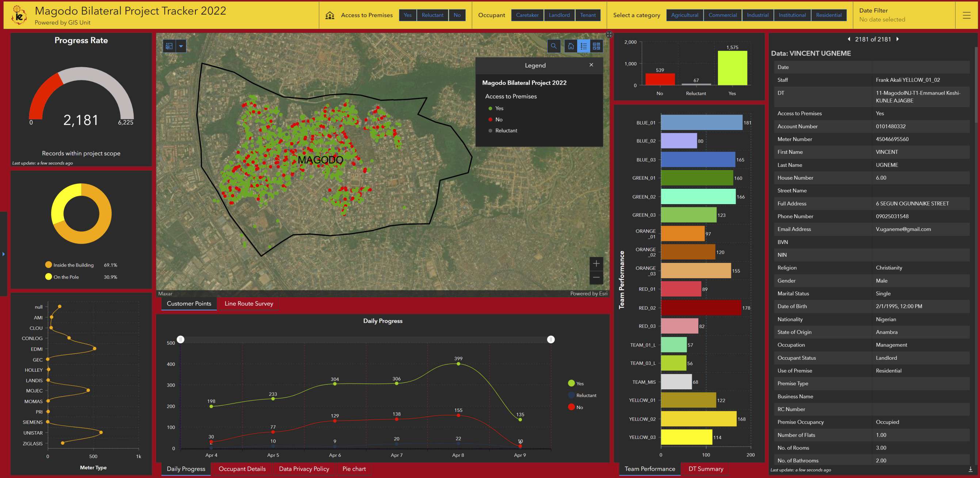Click the phone number 09025031548
The width and height of the screenshot is (980, 478).
(x=892, y=216)
